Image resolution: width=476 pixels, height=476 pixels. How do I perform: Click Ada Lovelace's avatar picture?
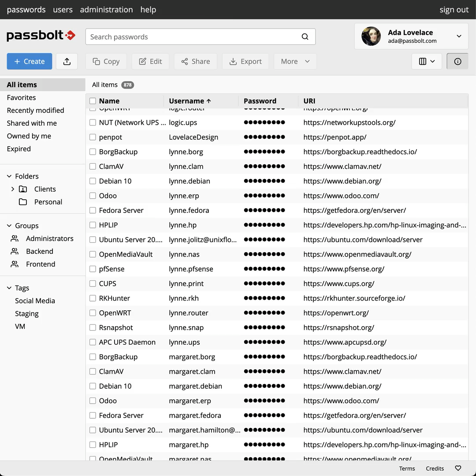[371, 37]
